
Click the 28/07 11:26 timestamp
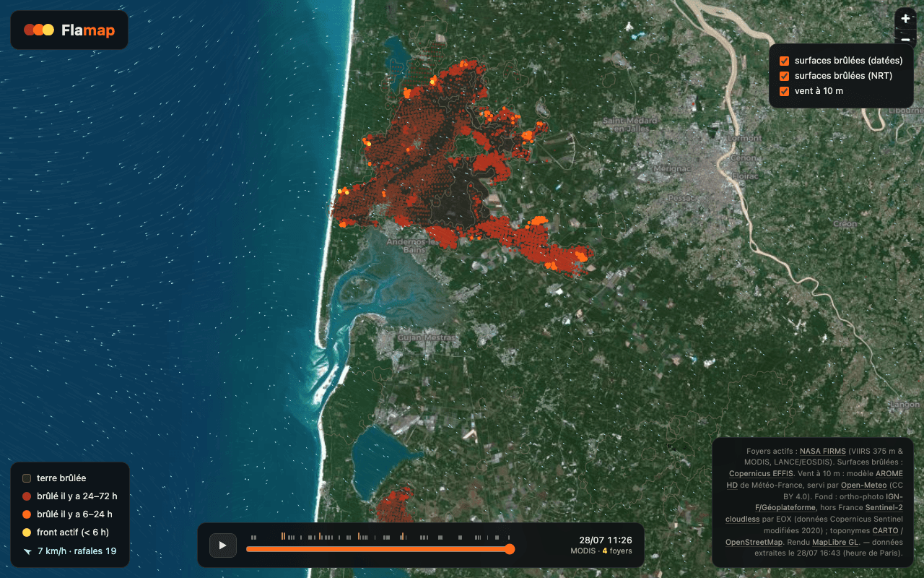click(605, 540)
